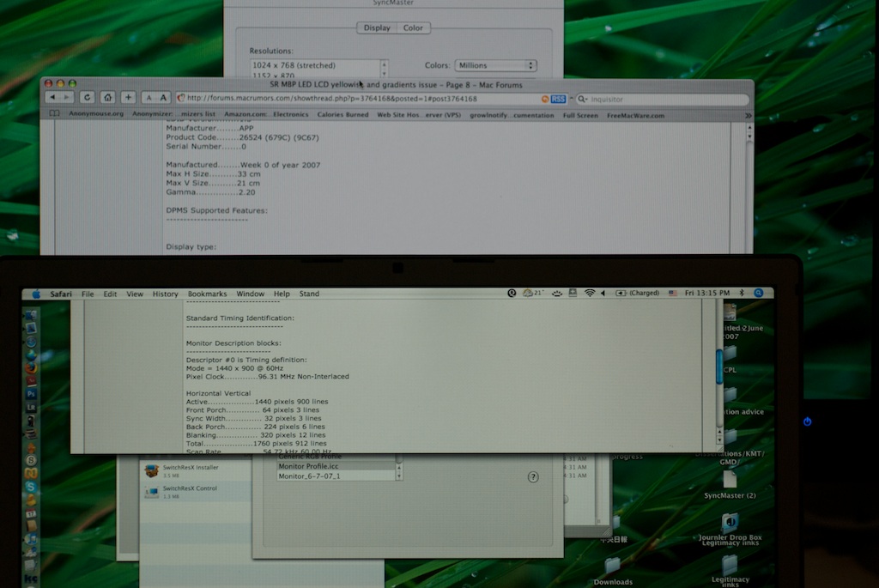The image size is (879, 588).
Task: Click the RSS badge in address bar
Action: 558,100
